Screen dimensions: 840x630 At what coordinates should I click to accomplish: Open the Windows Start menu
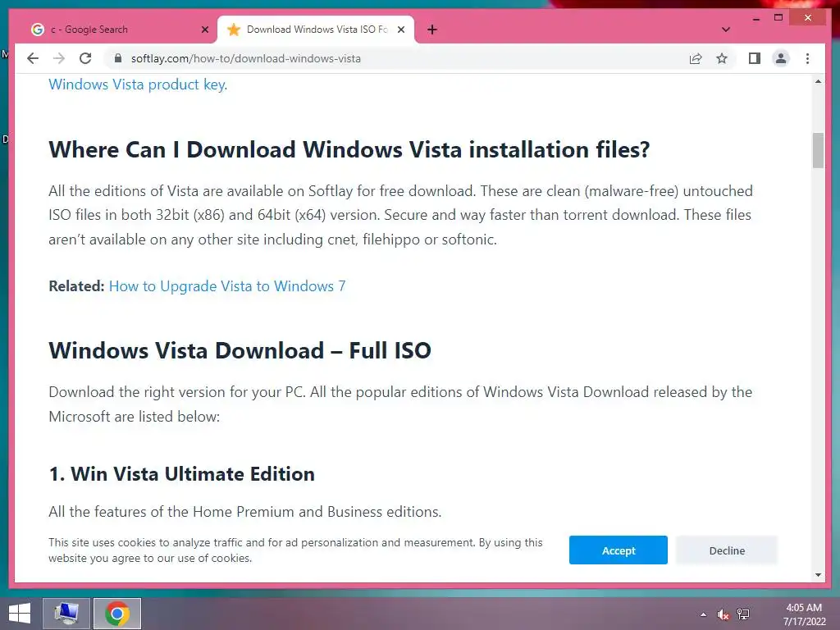[x=20, y=614]
